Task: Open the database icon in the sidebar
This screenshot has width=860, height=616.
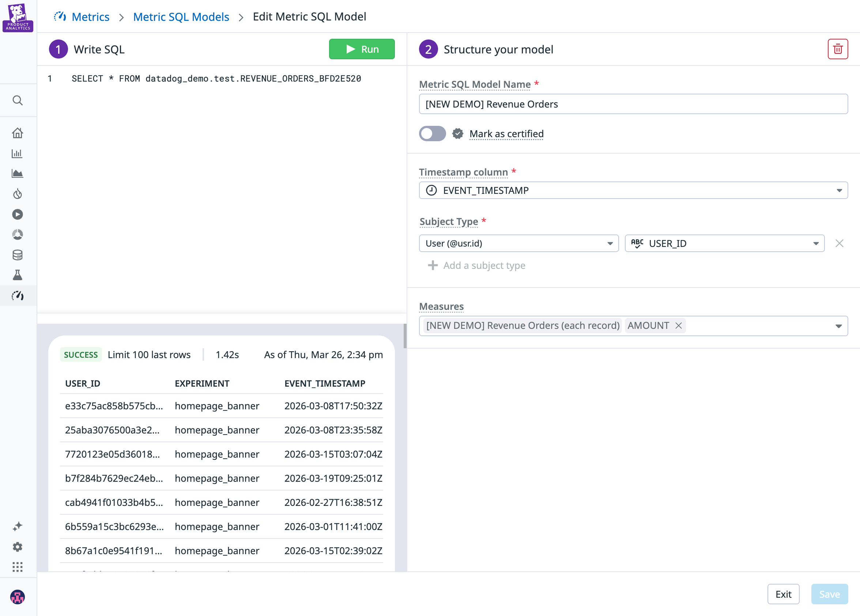Action: click(18, 255)
